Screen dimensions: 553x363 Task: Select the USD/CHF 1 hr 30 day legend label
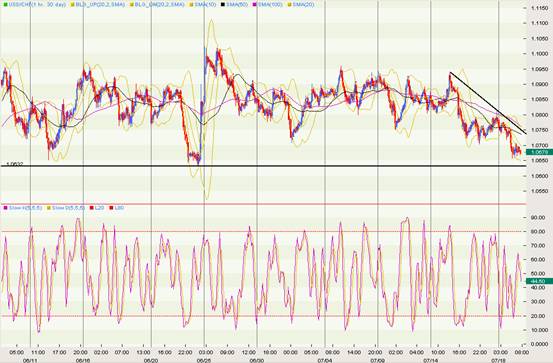(x=37, y=5)
